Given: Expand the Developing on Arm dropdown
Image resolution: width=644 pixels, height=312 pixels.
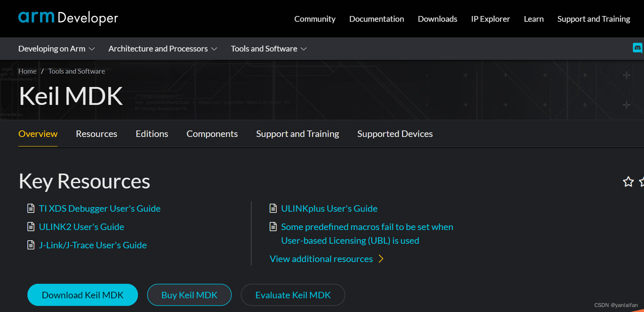Looking at the screenshot, I should [x=56, y=49].
